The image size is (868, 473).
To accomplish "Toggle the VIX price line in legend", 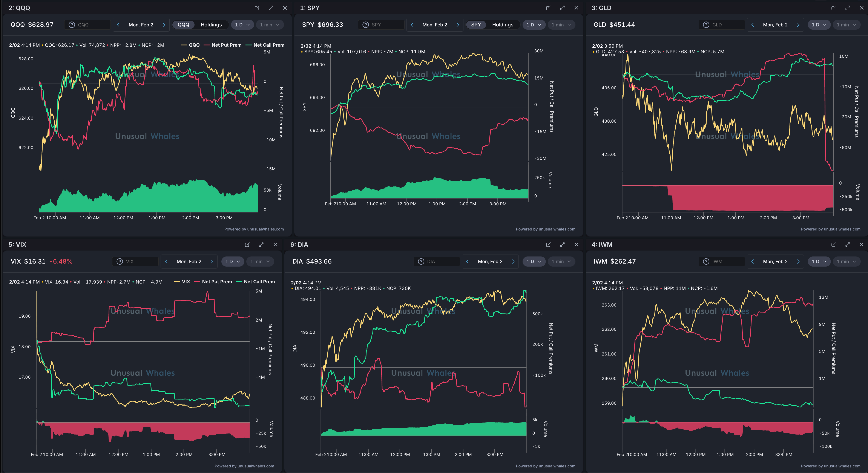I will [186, 282].
